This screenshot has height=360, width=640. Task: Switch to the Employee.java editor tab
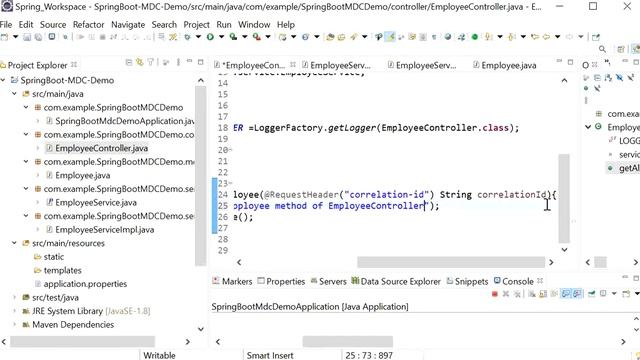coord(504,65)
